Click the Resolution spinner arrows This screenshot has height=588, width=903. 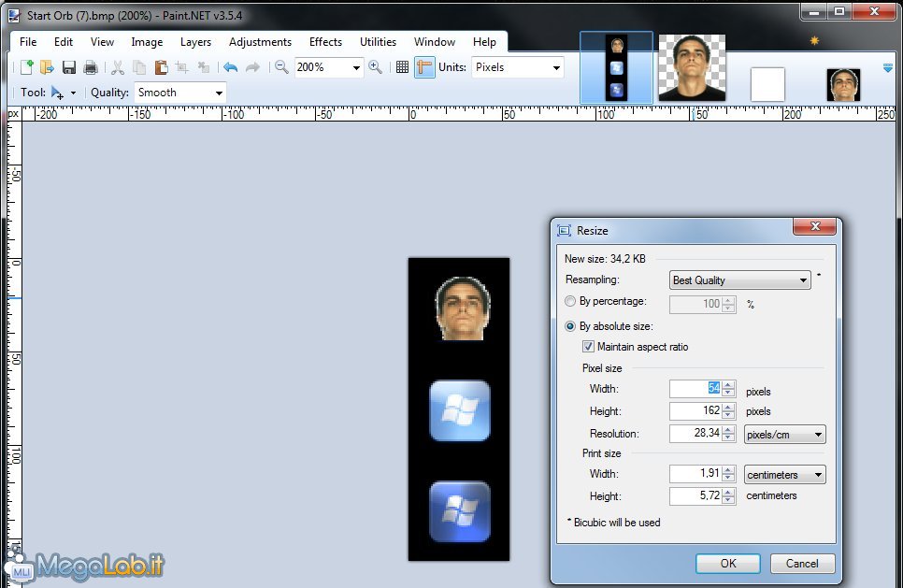pyautogui.click(x=728, y=434)
